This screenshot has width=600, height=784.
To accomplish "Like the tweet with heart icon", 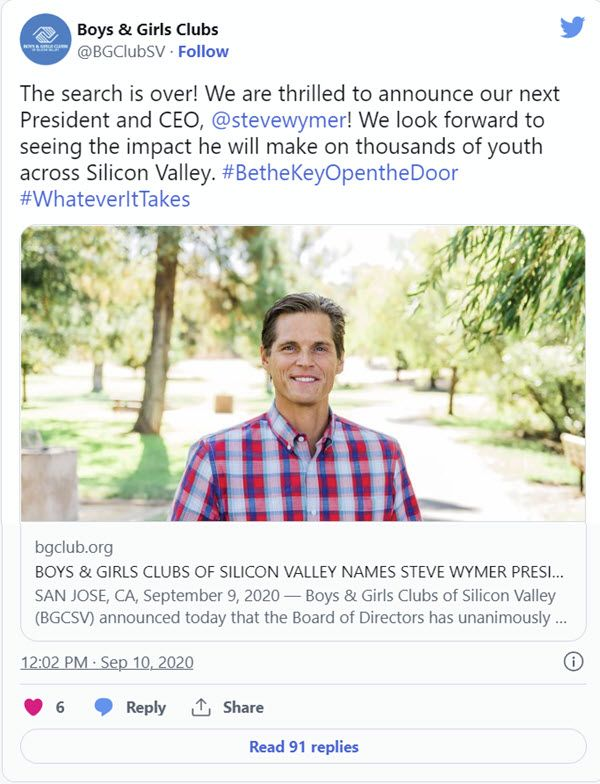I will point(34,707).
